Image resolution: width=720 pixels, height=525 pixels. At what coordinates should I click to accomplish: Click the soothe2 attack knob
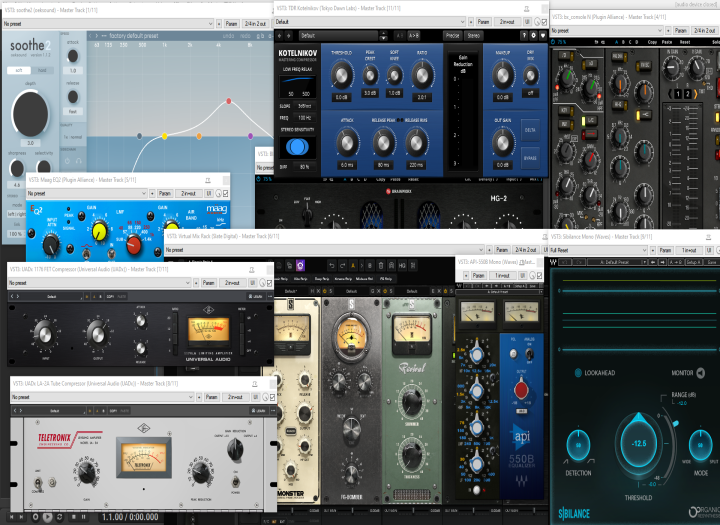pos(73,56)
